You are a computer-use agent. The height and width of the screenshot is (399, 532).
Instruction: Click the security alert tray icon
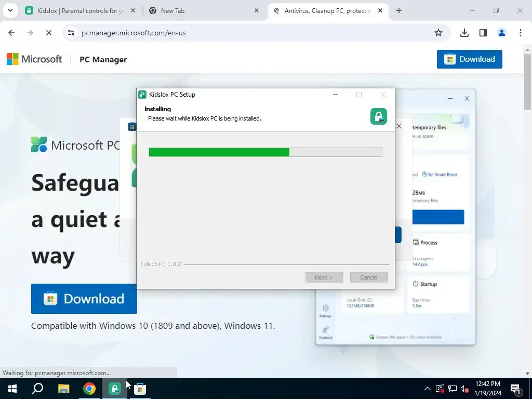tap(440, 389)
